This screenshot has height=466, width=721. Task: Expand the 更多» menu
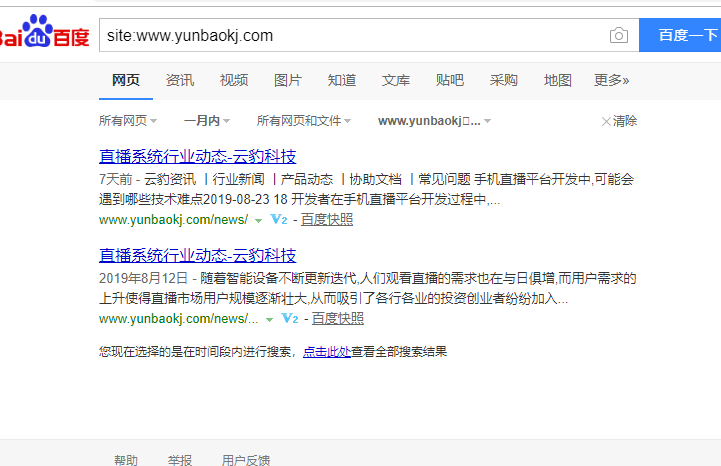pos(612,80)
